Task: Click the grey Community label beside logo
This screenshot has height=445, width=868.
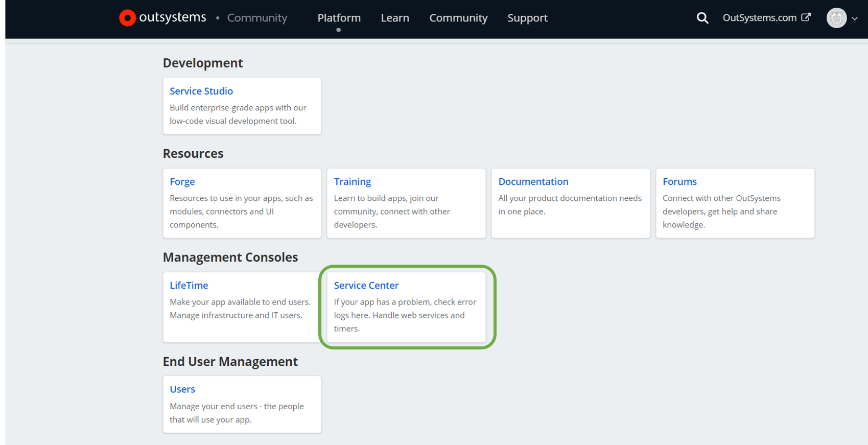Action: pyautogui.click(x=257, y=18)
